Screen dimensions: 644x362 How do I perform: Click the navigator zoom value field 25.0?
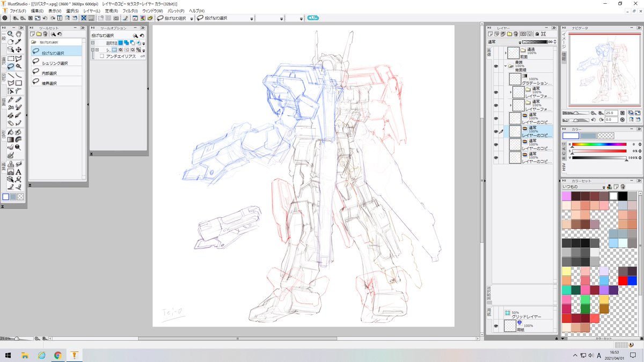coord(611,113)
